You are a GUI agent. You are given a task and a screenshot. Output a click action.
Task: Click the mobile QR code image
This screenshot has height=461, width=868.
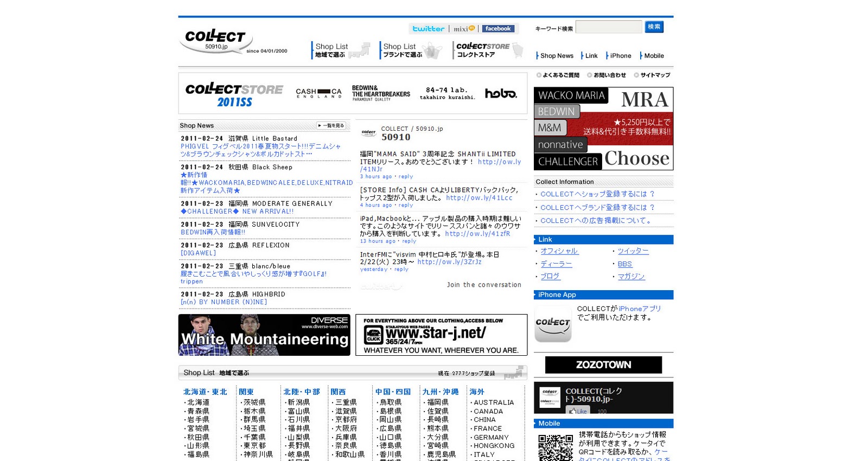point(556,447)
